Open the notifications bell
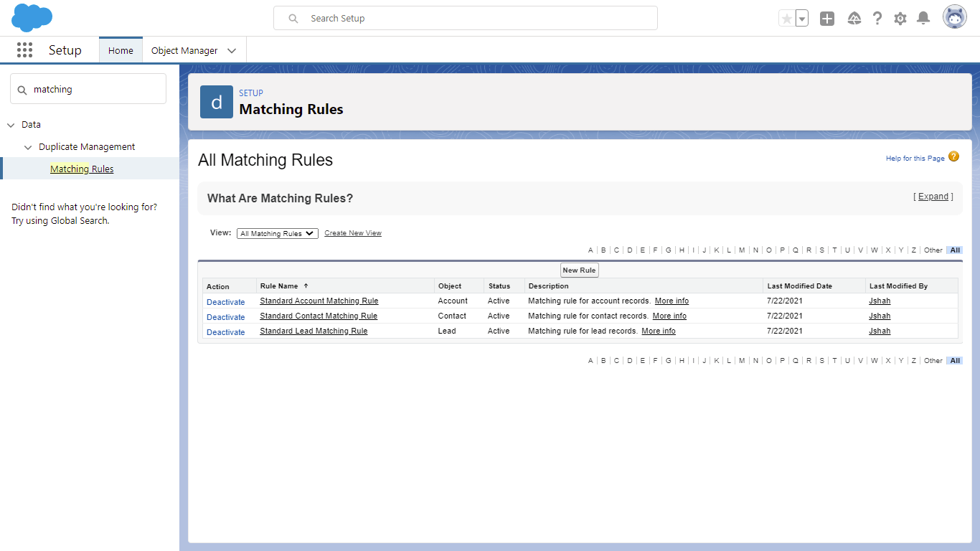 (x=924, y=19)
